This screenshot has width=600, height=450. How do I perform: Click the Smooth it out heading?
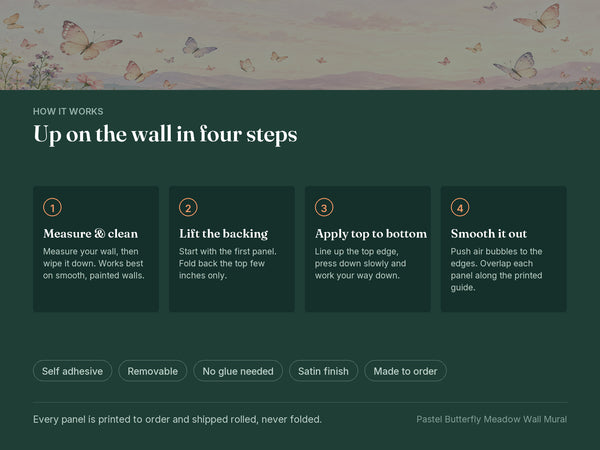(489, 233)
